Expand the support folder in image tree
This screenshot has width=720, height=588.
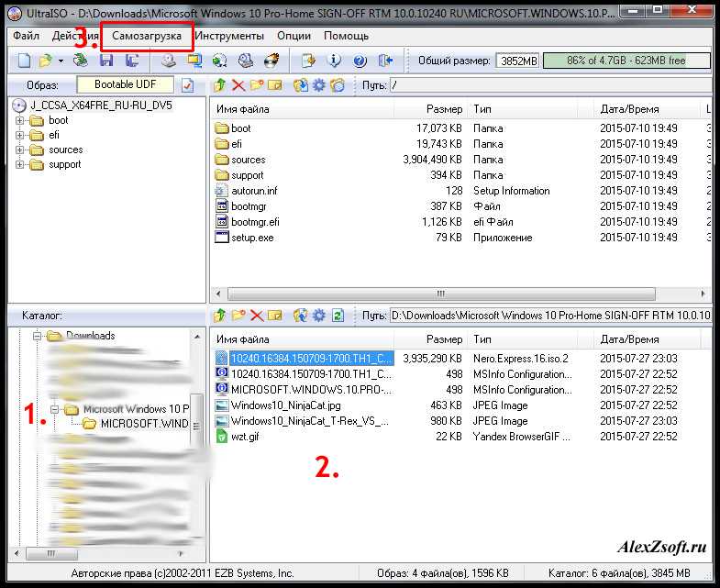(19, 164)
